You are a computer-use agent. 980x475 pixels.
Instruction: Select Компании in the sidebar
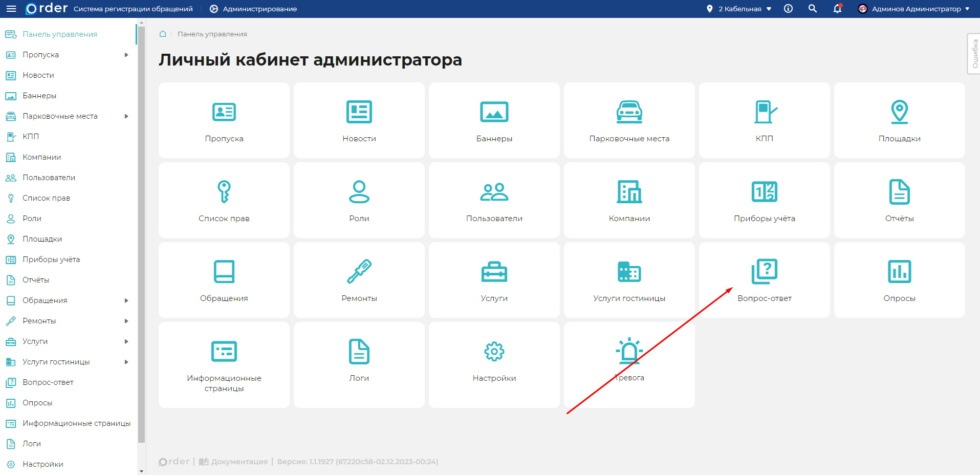pos(42,157)
